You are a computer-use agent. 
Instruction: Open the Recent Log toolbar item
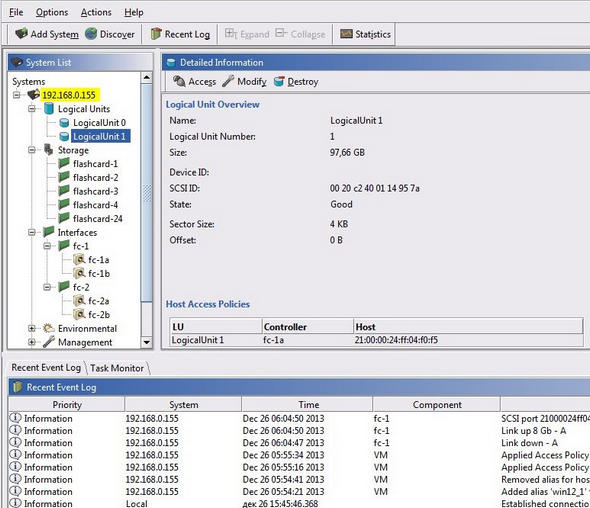click(180, 34)
